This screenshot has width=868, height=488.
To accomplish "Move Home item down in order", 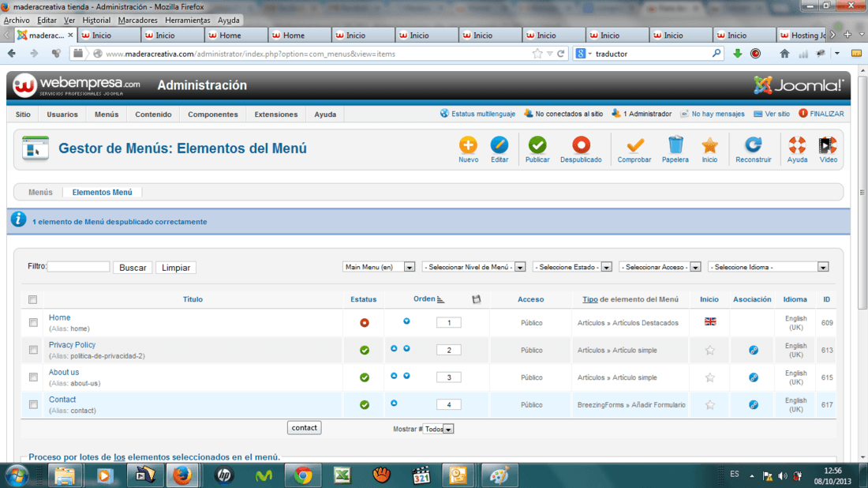I will 406,321.
